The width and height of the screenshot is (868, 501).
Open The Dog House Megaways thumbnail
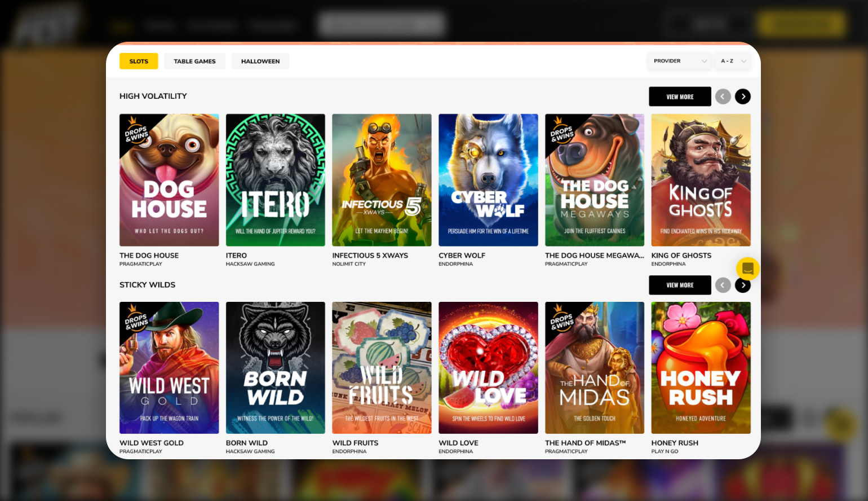(x=595, y=180)
